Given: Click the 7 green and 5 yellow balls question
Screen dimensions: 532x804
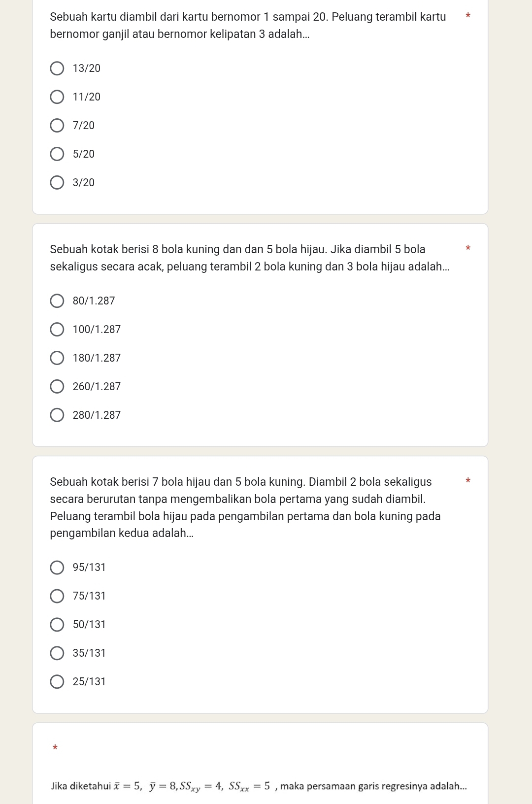Looking at the screenshot, I should coord(245,507).
